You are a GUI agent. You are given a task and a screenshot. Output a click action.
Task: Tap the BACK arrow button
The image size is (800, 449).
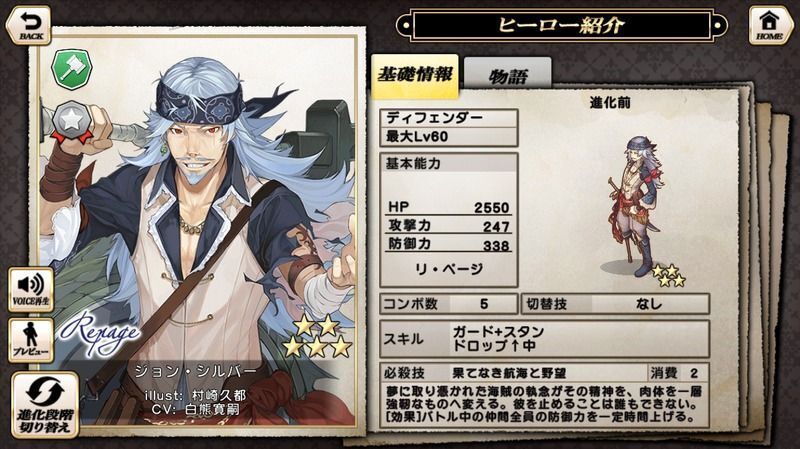pos(29,25)
